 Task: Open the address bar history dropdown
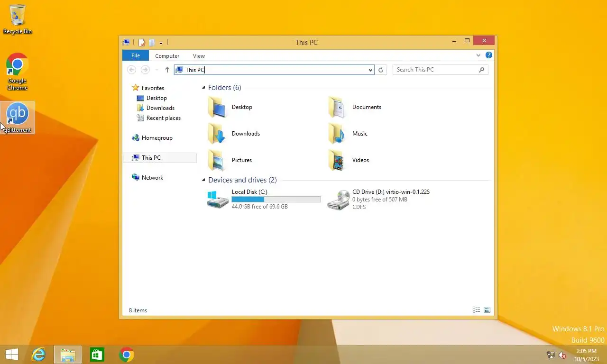click(371, 70)
